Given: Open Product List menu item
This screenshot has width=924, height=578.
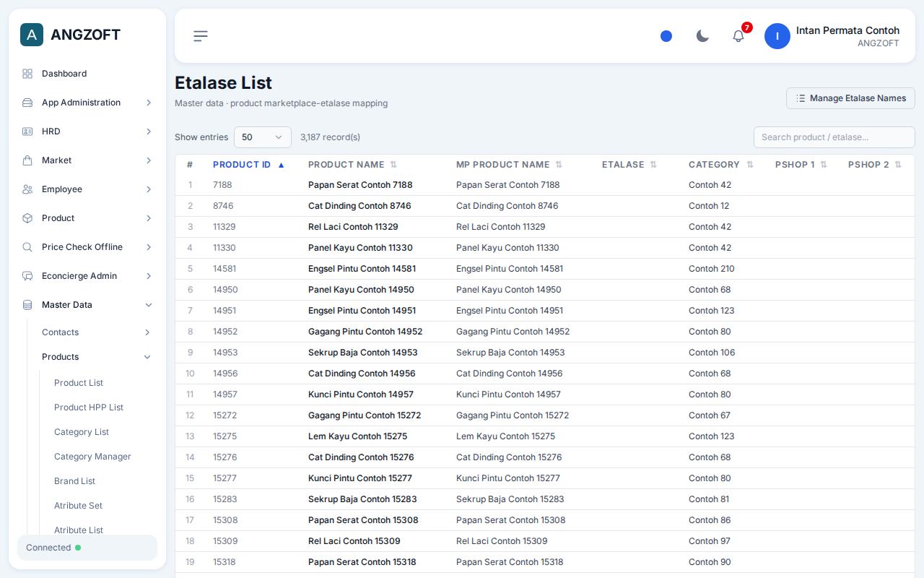Looking at the screenshot, I should point(79,383).
